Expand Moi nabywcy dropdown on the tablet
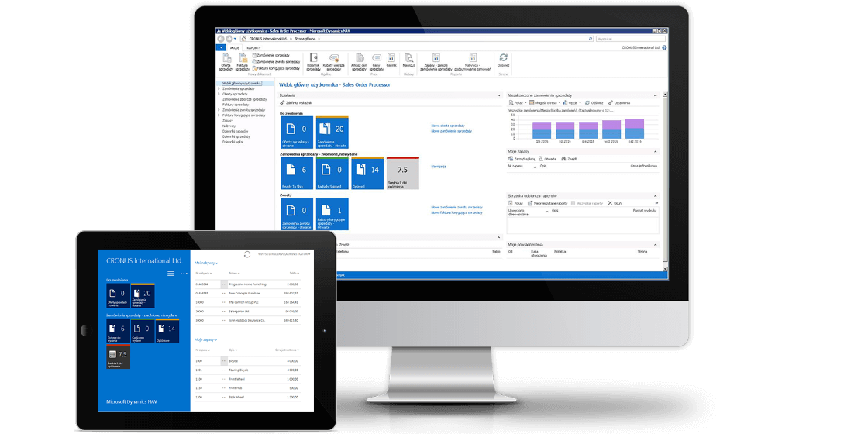 [x=206, y=263]
